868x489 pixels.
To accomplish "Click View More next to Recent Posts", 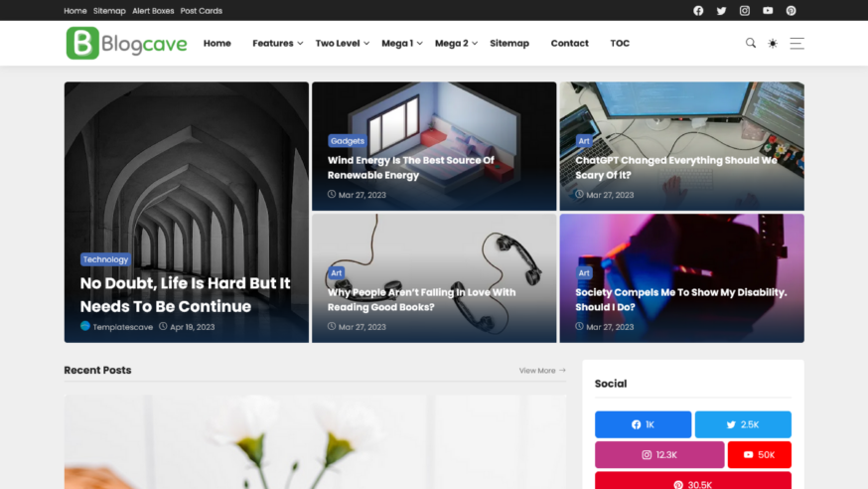I will [542, 371].
